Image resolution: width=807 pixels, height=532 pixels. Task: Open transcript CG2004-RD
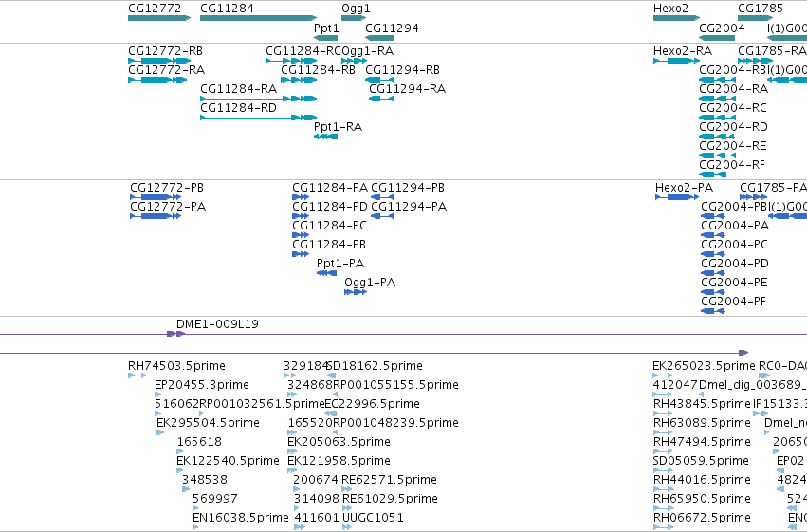716,137
